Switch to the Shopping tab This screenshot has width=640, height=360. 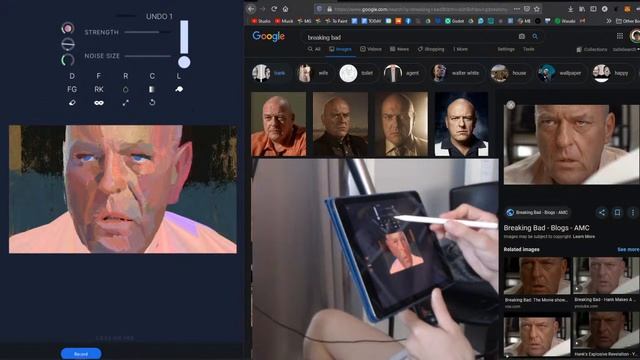(x=431, y=49)
